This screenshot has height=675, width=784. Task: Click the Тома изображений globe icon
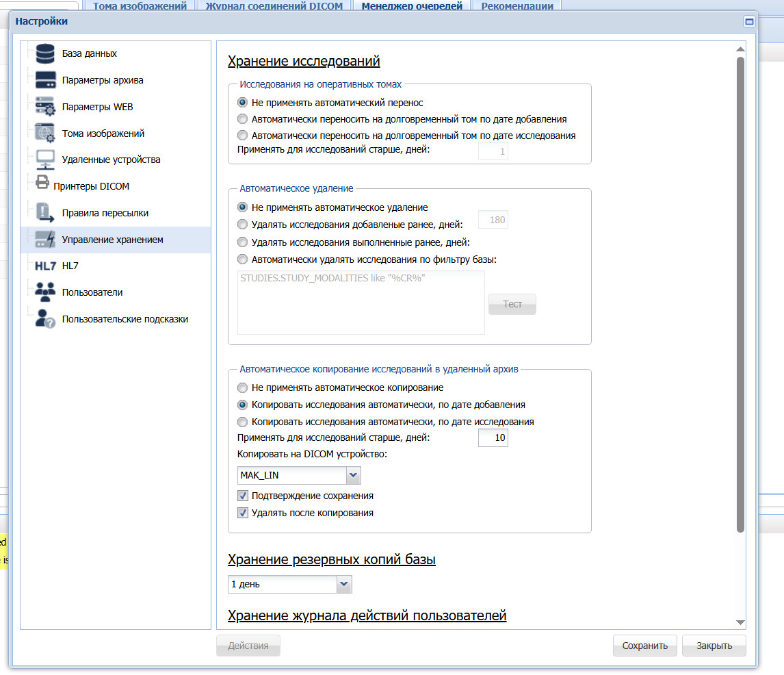pyautogui.click(x=45, y=133)
